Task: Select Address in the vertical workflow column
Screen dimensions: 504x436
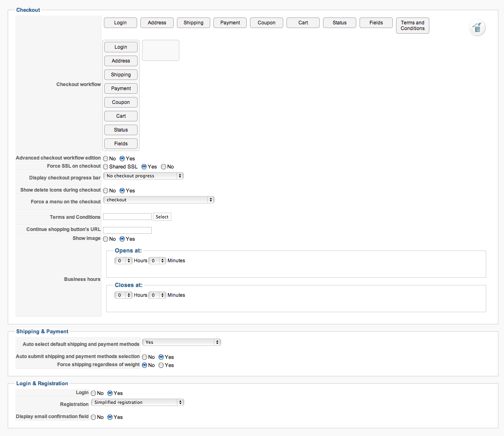Action: coord(121,61)
